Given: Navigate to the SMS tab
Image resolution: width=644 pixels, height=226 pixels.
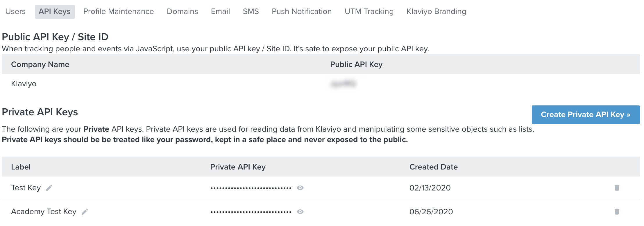Looking at the screenshot, I should click(251, 12).
